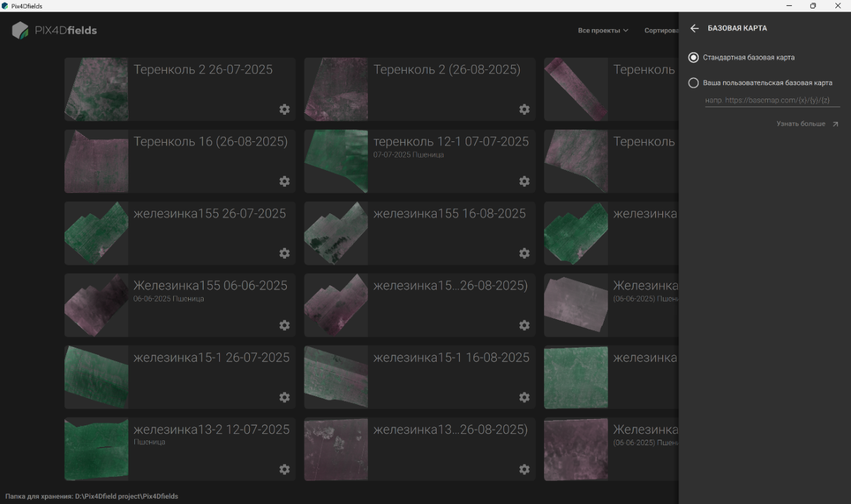Click gear icon for железинка155 26-07-2025
Screen dimensions: 851x504
click(x=284, y=254)
